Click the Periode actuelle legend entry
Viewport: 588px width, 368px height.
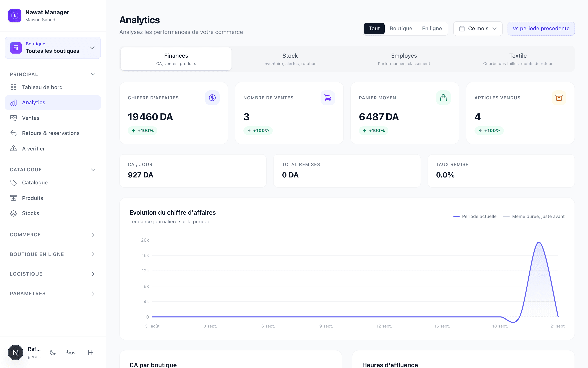(475, 216)
